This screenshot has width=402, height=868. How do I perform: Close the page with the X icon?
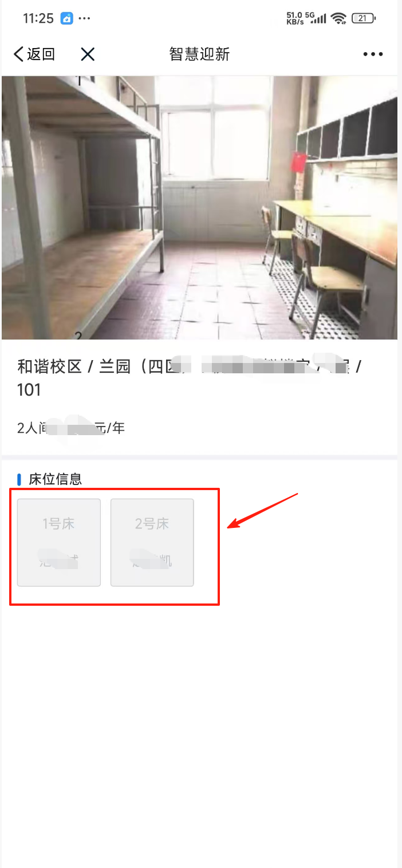click(x=88, y=54)
